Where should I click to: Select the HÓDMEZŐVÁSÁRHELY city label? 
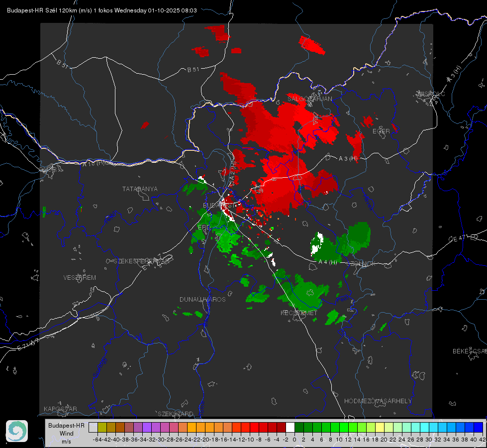(x=378, y=401)
